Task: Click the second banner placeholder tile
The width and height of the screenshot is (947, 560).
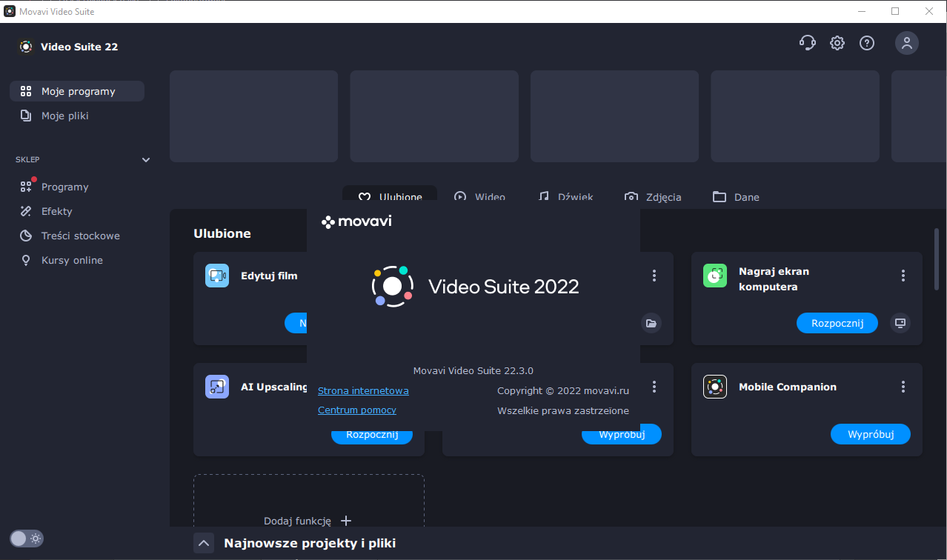Action: pos(434,116)
